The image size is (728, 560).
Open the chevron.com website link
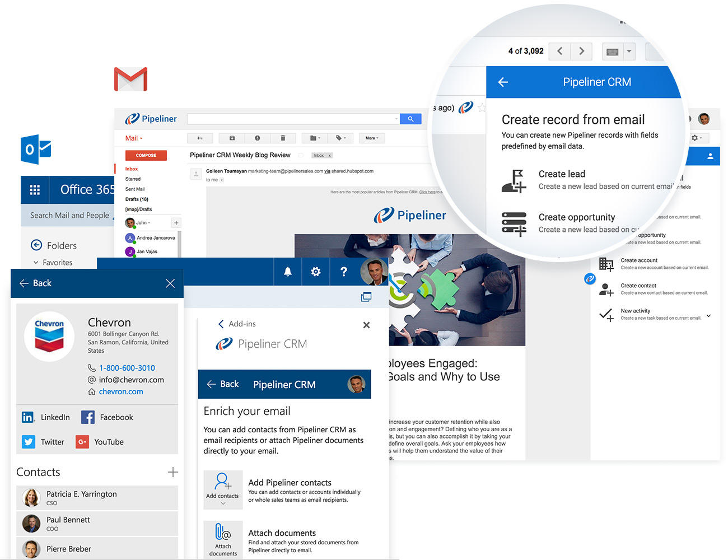tap(121, 391)
